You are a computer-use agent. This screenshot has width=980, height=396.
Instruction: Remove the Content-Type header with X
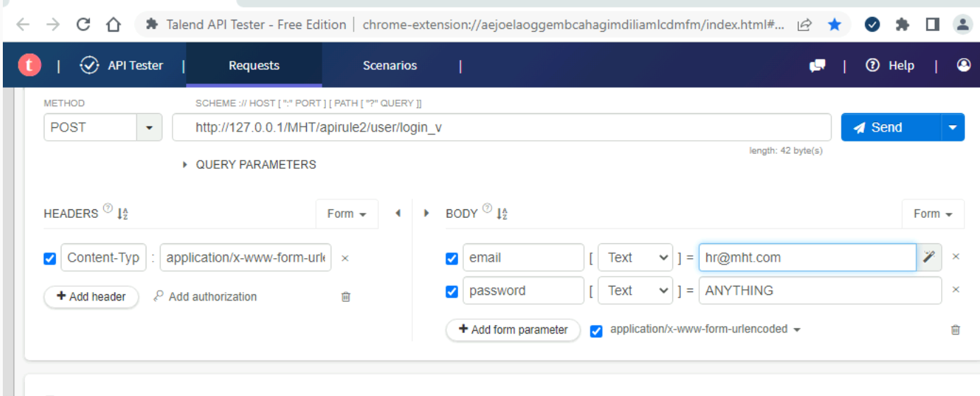pos(345,258)
